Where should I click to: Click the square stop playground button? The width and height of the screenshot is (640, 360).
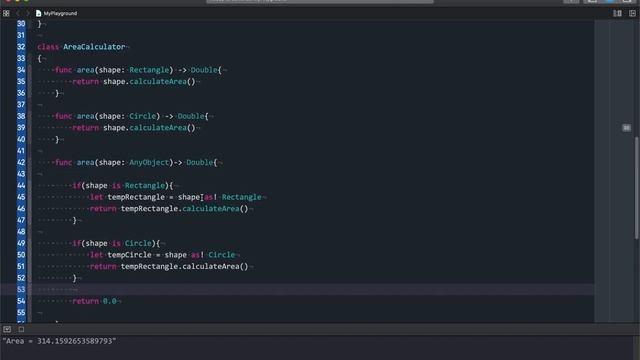[x=21, y=329]
